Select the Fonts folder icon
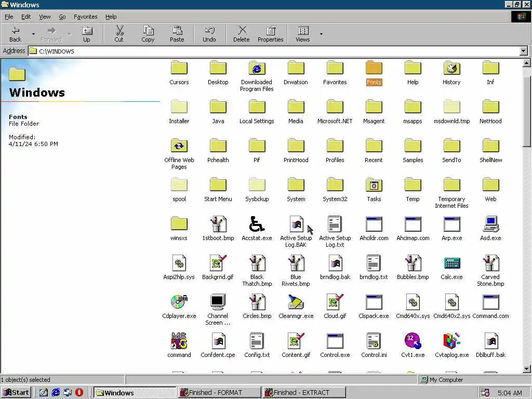532x399 pixels. [x=374, y=68]
